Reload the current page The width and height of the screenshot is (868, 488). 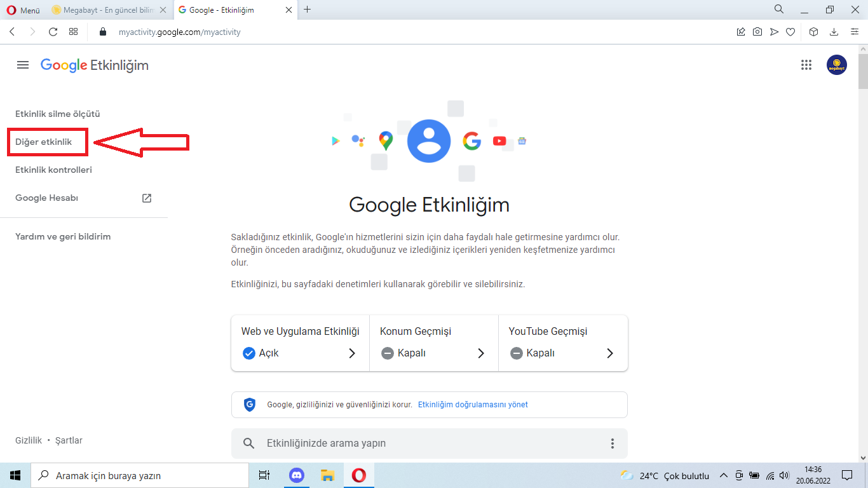(53, 31)
